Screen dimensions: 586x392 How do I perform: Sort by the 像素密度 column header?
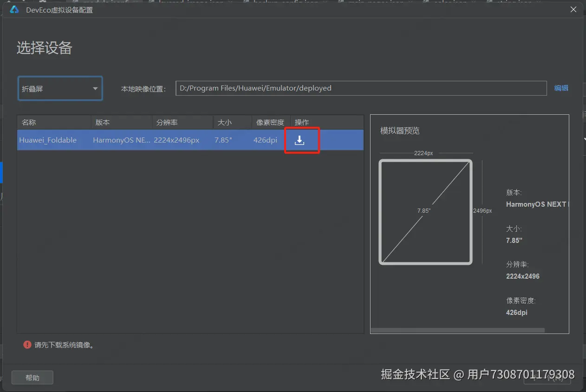click(x=271, y=122)
